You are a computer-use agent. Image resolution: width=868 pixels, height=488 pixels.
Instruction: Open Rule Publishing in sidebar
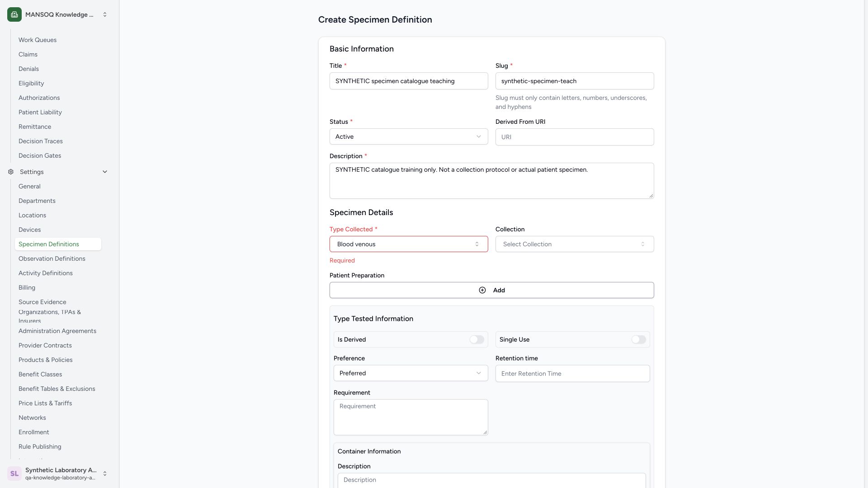point(40,446)
